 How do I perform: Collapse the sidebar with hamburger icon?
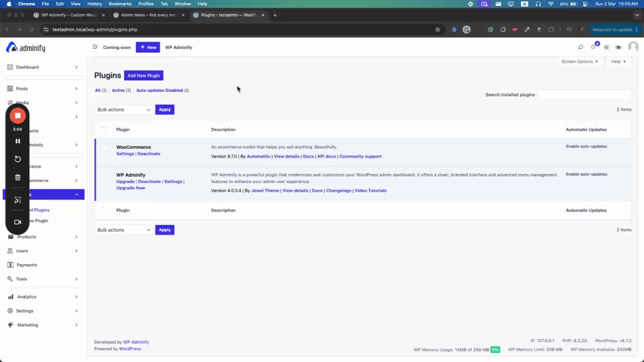click(95, 47)
